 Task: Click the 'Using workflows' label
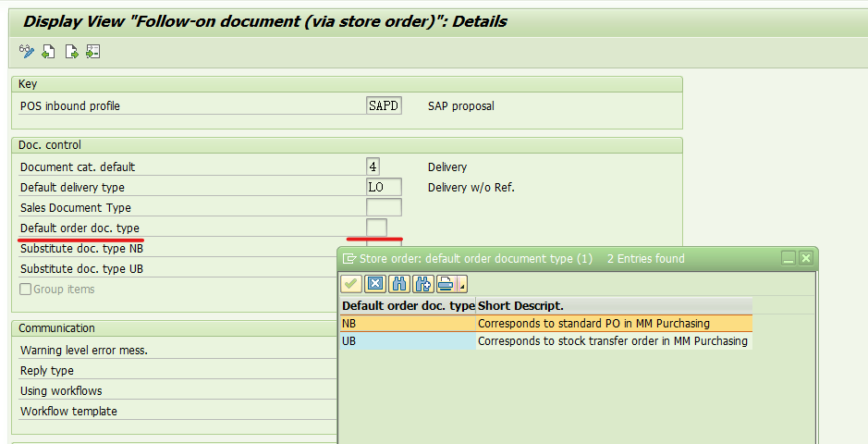[61, 391]
